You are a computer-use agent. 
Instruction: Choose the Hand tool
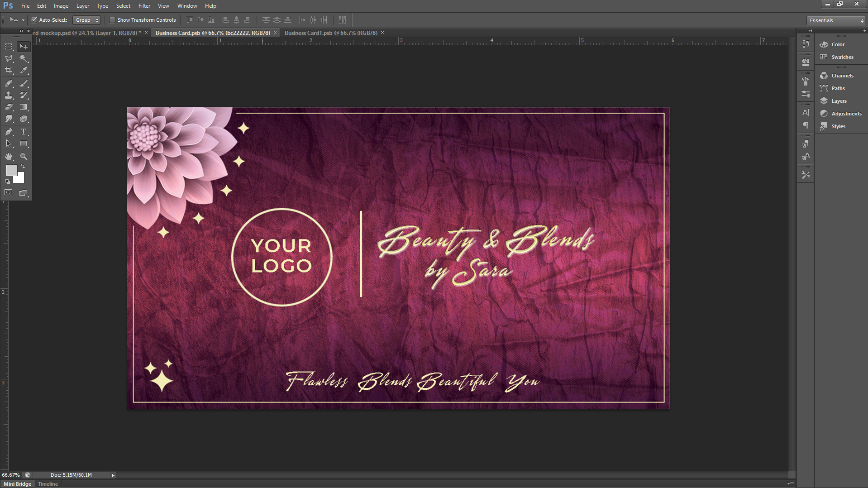[x=9, y=157]
